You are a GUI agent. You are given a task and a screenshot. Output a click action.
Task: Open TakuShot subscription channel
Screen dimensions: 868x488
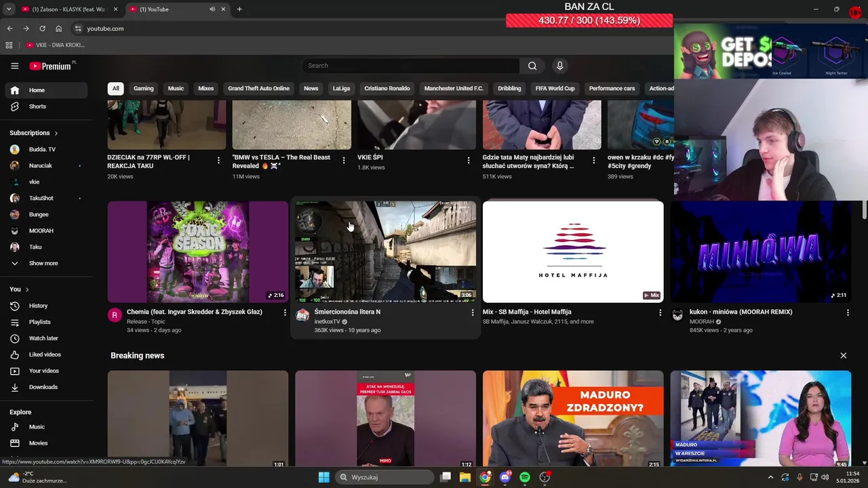point(47,198)
